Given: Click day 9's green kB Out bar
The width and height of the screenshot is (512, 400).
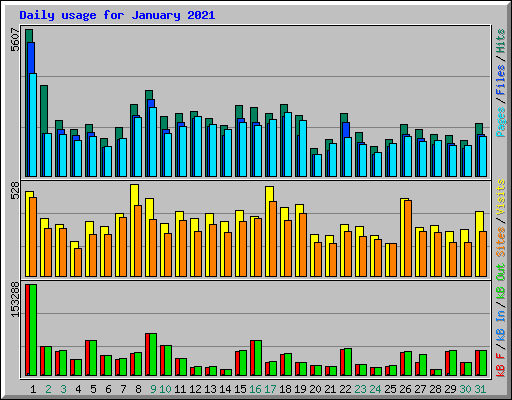Looking at the screenshot, I should pyautogui.click(x=153, y=354).
